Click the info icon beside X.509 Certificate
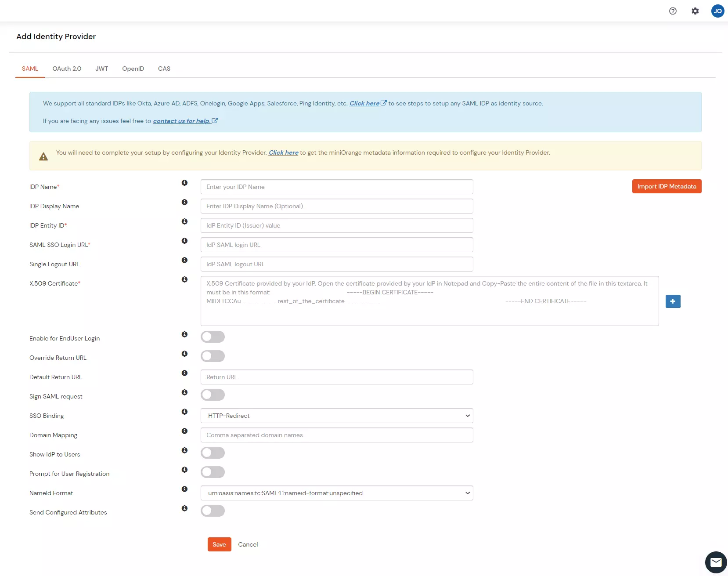The width and height of the screenshot is (728, 576). point(184,279)
